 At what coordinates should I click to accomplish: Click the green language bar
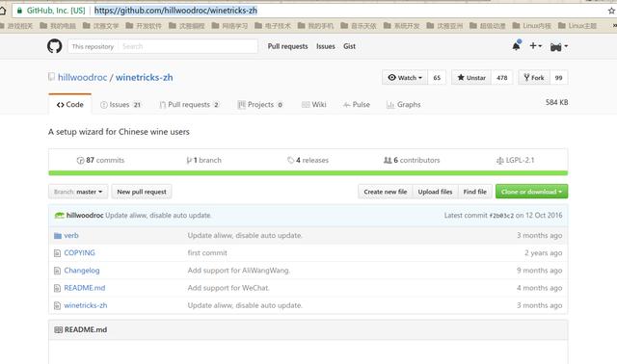pyautogui.click(x=308, y=173)
